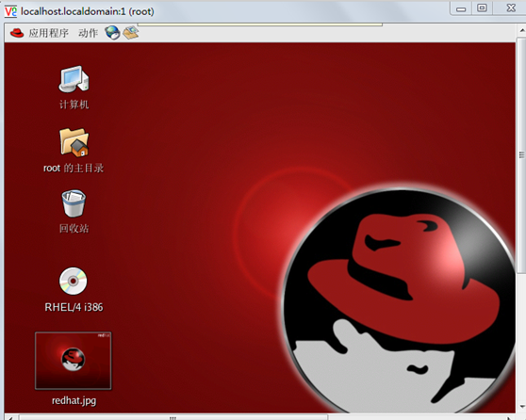Click the 回收站 label text
Viewport: 526px width, 420px height.
[74, 228]
